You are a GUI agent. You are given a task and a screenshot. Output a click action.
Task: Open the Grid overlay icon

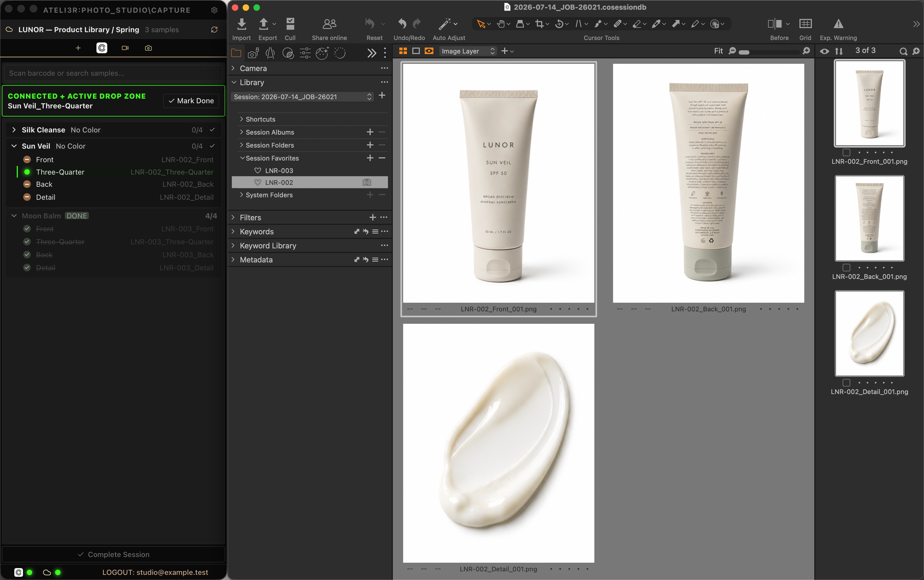click(805, 24)
